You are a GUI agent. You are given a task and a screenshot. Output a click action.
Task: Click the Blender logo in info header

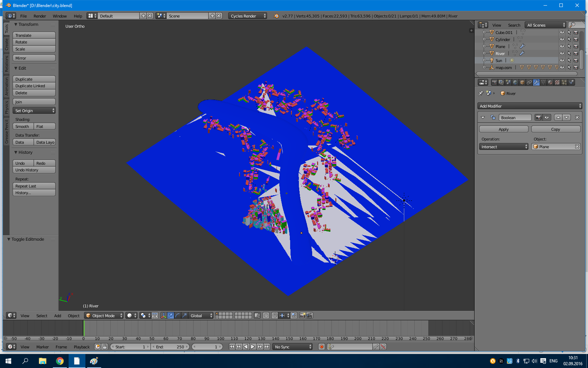click(x=276, y=16)
